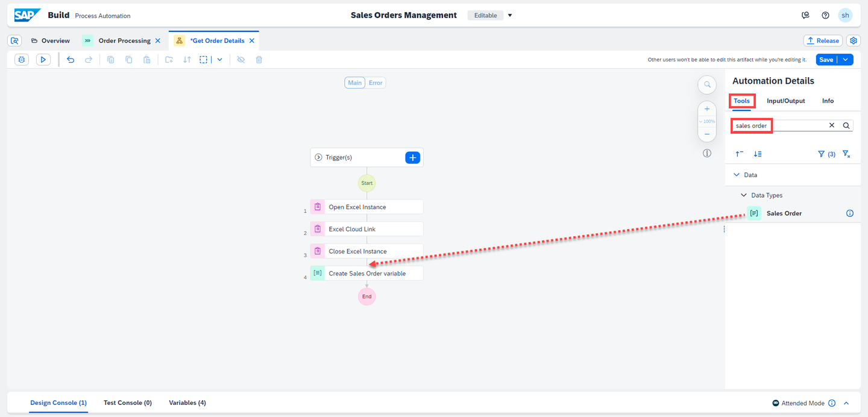Screen dimensions: 868x417
Task: Click the expand-all list icon
Action: pos(758,154)
